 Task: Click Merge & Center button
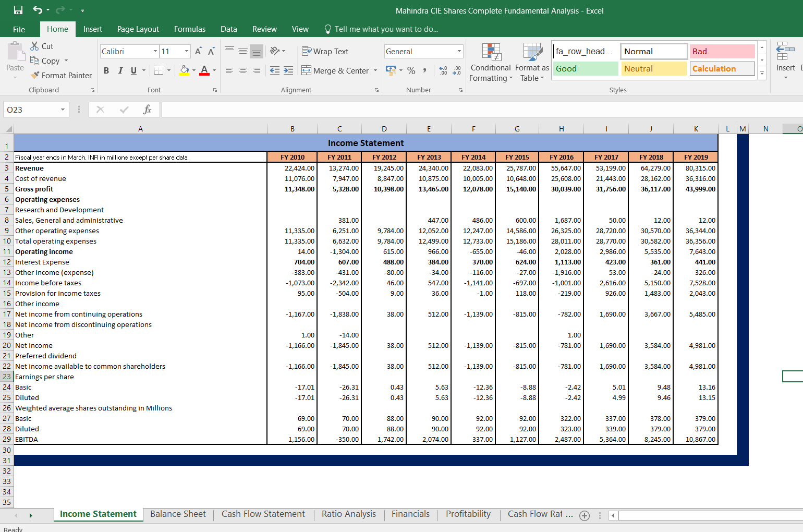pyautogui.click(x=335, y=70)
